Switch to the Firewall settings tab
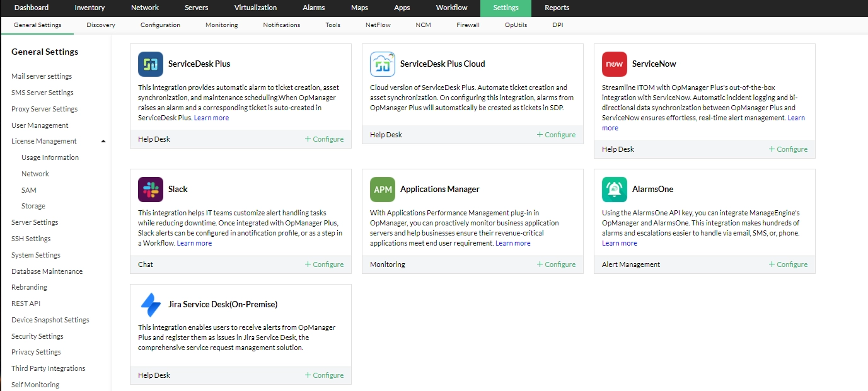 point(468,25)
